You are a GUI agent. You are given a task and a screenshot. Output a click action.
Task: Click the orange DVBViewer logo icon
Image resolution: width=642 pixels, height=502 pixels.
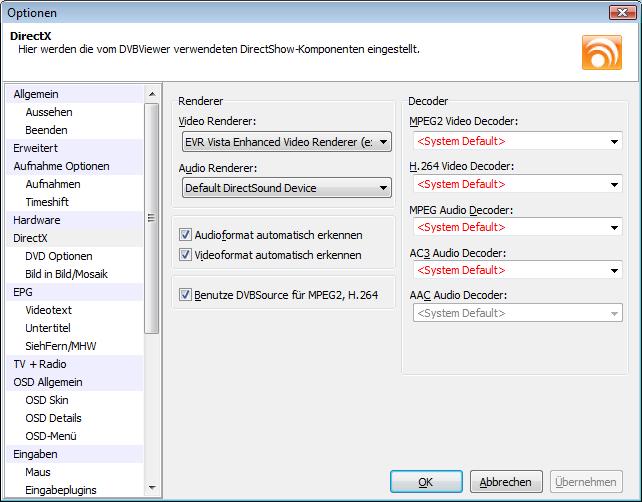click(x=601, y=52)
